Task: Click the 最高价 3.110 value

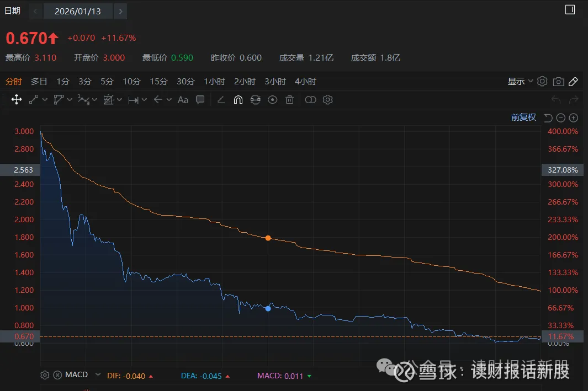Action: [x=45, y=58]
